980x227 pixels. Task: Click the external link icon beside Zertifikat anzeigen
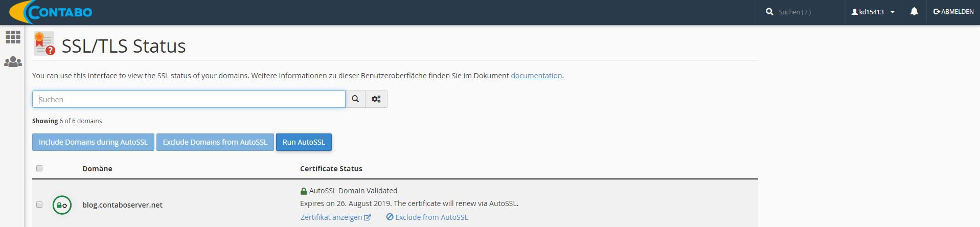pyautogui.click(x=367, y=217)
